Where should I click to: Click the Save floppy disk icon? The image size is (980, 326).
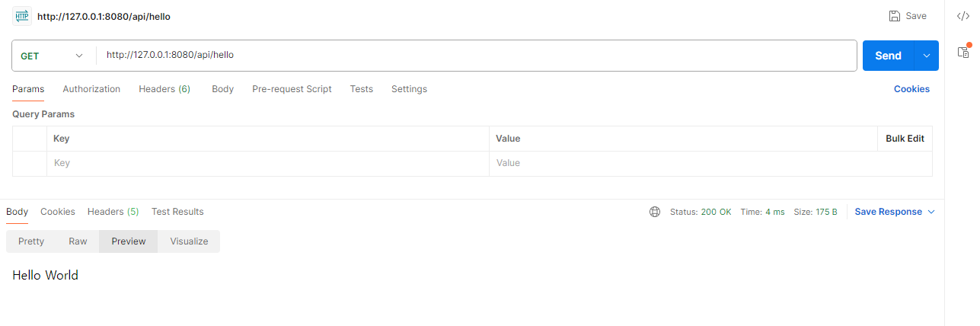(895, 16)
